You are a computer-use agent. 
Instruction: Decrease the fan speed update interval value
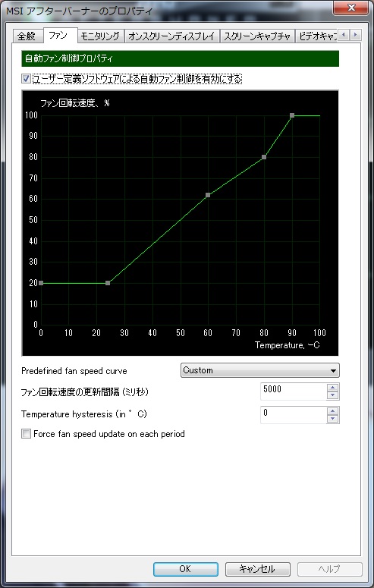333,395
